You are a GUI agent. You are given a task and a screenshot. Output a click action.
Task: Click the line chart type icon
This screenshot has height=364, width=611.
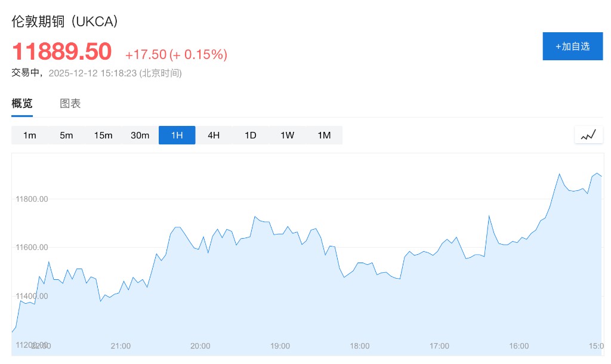tap(588, 135)
